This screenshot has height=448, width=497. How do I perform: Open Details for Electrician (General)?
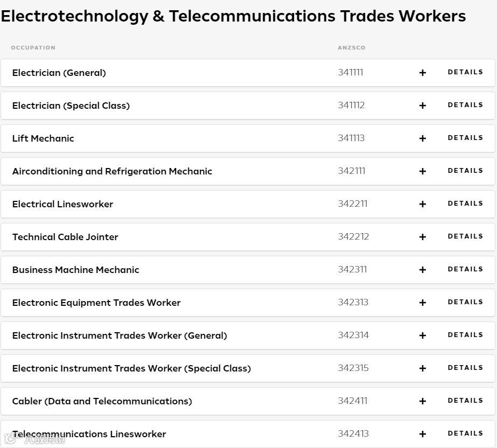[465, 72]
